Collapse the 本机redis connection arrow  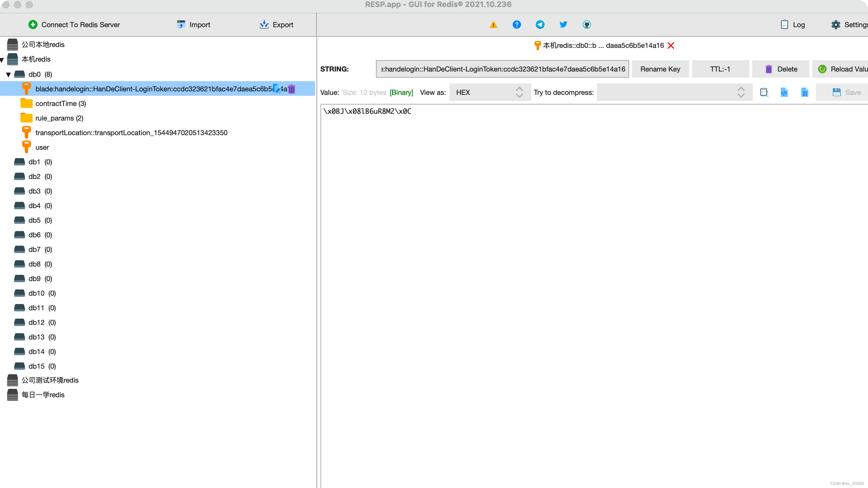(x=2, y=60)
